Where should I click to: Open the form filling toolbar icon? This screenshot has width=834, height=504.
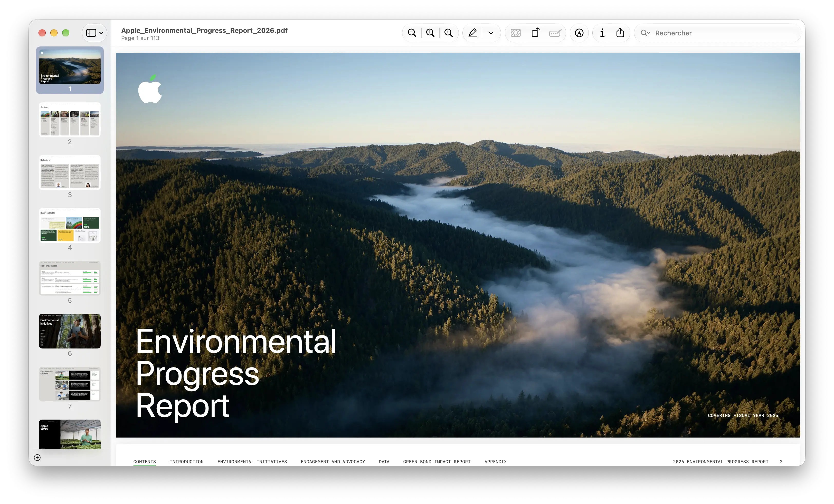tap(555, 33)
